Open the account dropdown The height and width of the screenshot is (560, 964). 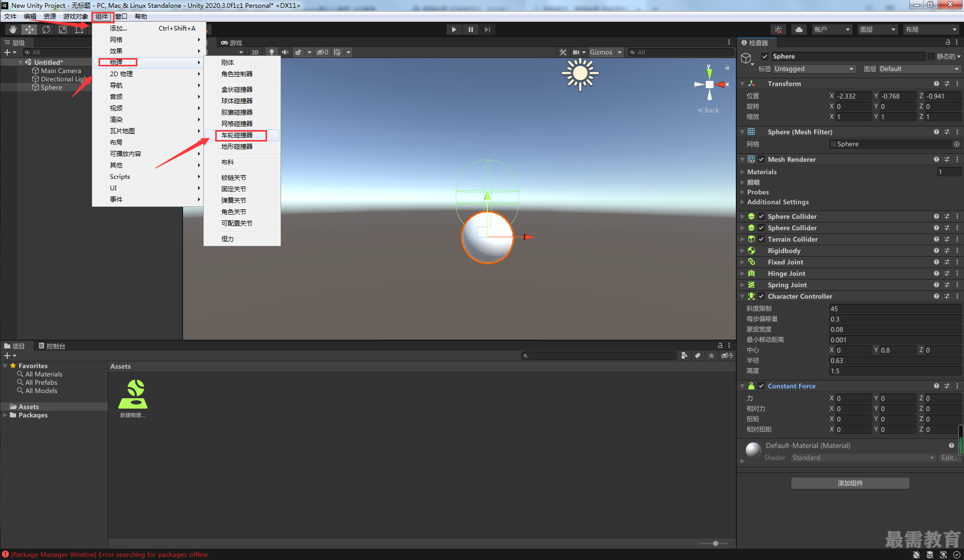(832, 30)
